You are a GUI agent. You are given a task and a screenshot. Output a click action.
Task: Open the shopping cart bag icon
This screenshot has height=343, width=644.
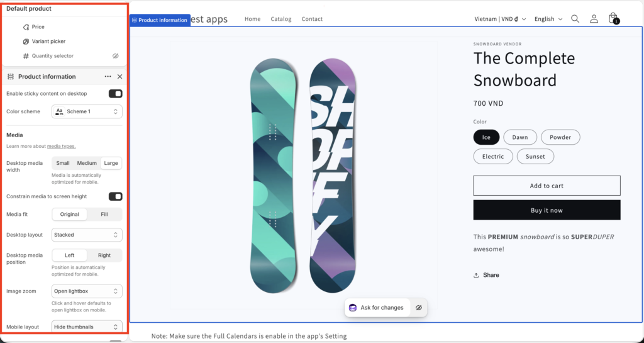point(613,18)
